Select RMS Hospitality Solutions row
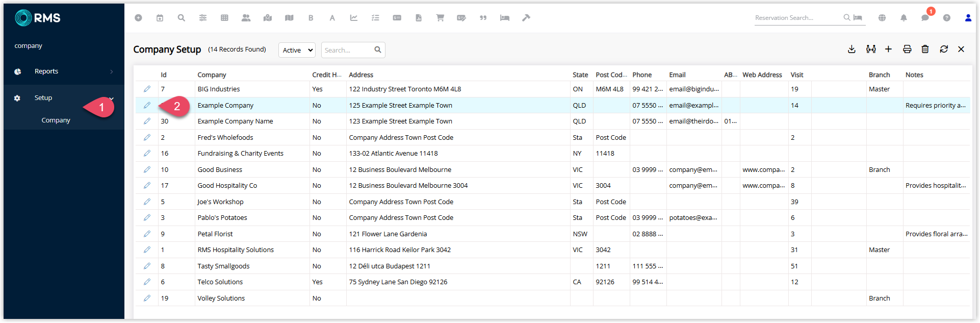 click(x=553, y=250)
